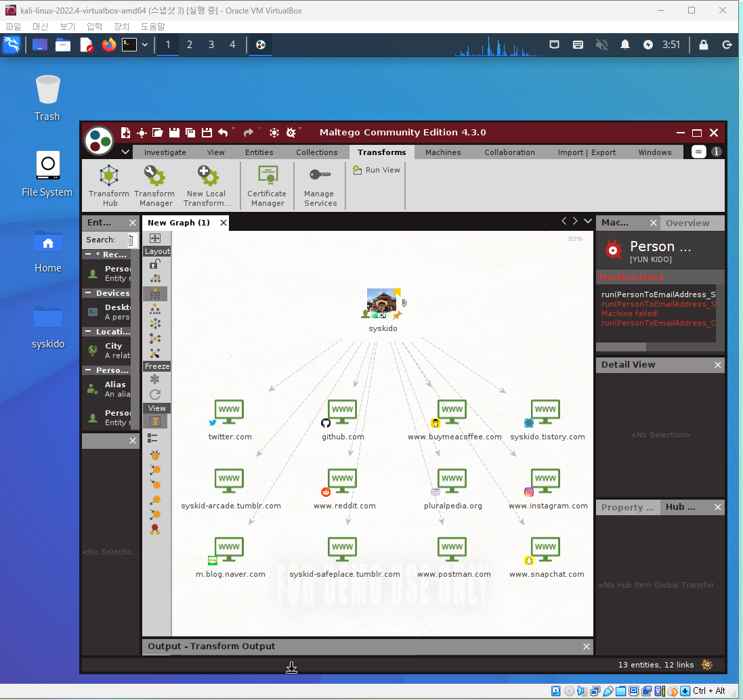Select the New Graph (1) tab
This screenshot has width=743, height=700.
coord(179,223)
